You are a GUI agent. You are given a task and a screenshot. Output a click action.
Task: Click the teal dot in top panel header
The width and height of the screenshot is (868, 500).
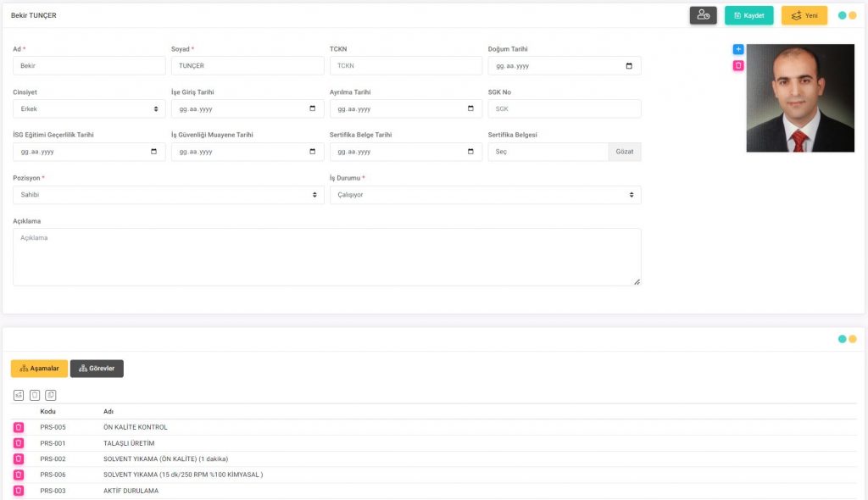842,15
